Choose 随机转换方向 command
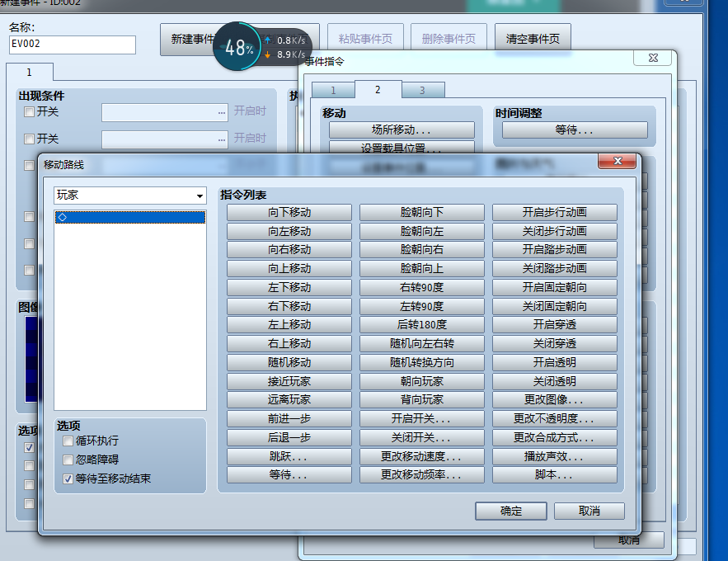 [x=422, y=362]
